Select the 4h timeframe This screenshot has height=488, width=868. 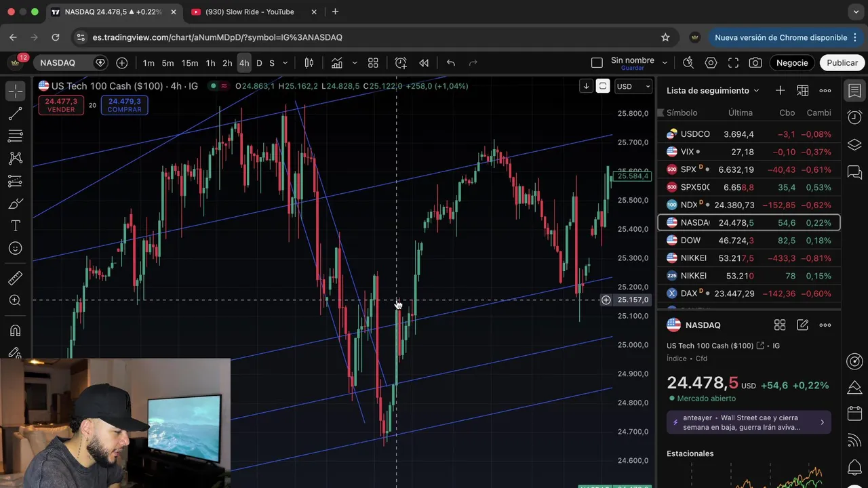click(244, 63)
